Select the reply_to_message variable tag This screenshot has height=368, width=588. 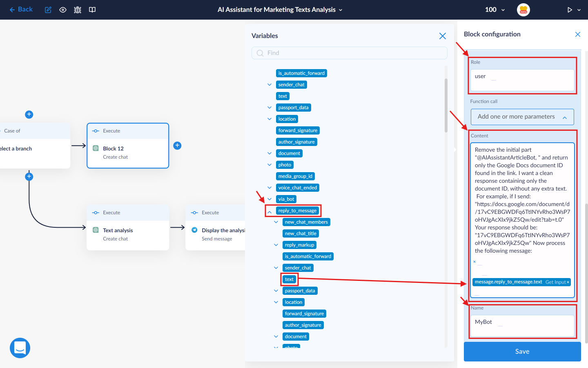coord(298,211)
